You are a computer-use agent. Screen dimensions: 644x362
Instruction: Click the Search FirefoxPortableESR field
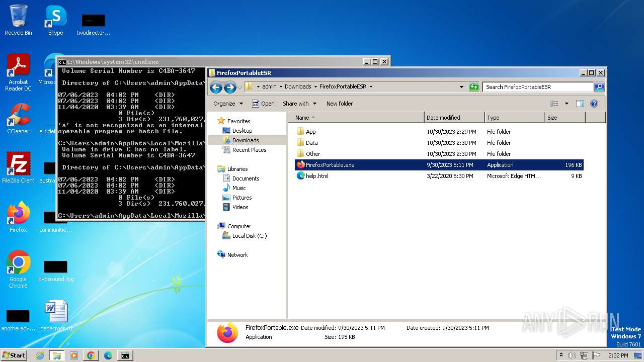point(537,87)
